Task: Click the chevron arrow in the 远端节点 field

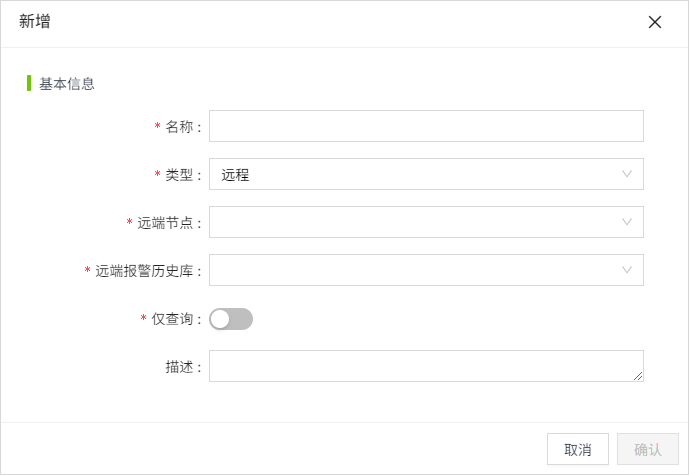Action: 627,222
